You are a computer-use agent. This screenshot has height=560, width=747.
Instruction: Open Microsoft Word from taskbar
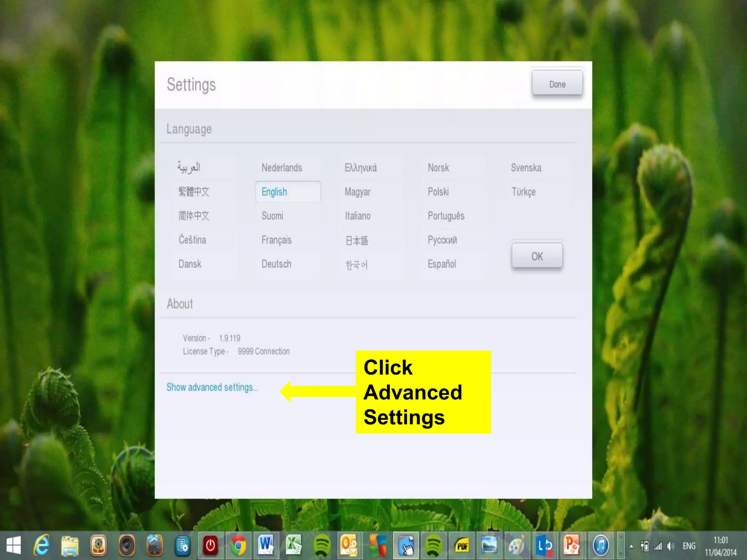266,546
